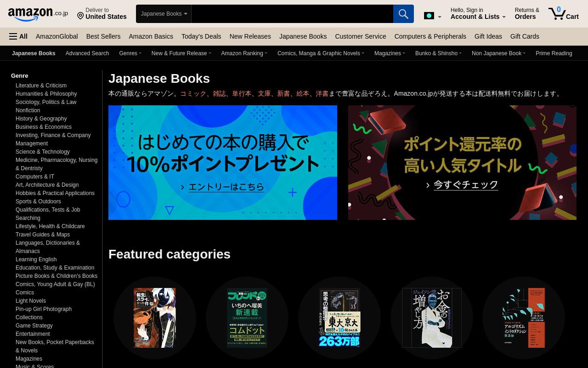Open Gift Cards page
This screenshot has width=588, height=368.
(525, 36)
